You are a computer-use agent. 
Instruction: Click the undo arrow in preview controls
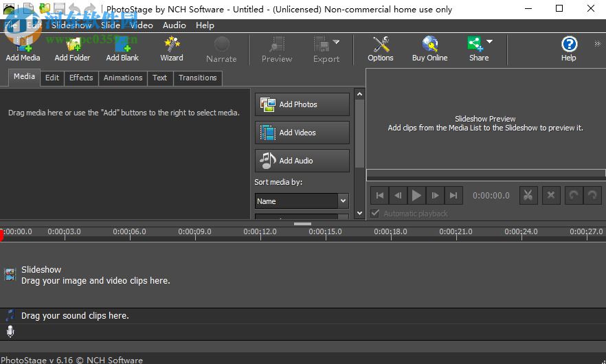click(x=574, y=196)
